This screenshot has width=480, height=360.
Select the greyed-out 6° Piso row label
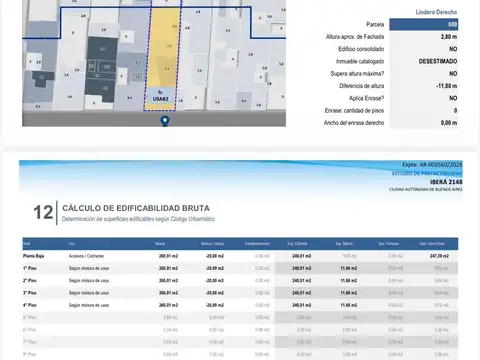29,330
